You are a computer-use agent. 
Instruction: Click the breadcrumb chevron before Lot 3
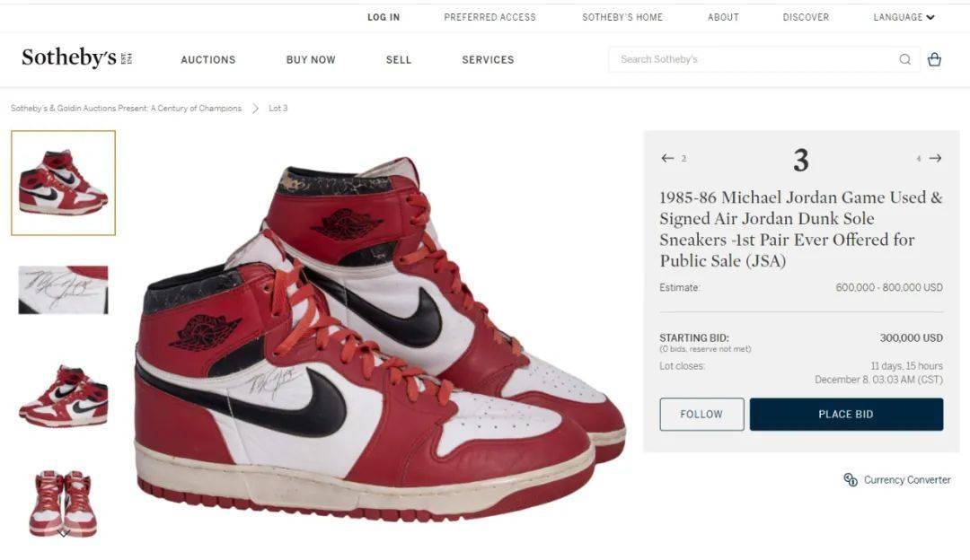tap(255, 109)
